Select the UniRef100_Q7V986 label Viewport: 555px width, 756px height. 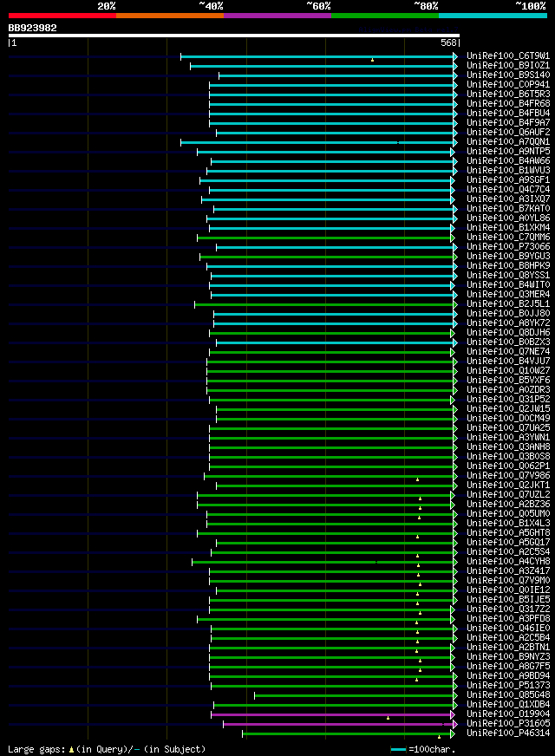(x=508, y=475)
